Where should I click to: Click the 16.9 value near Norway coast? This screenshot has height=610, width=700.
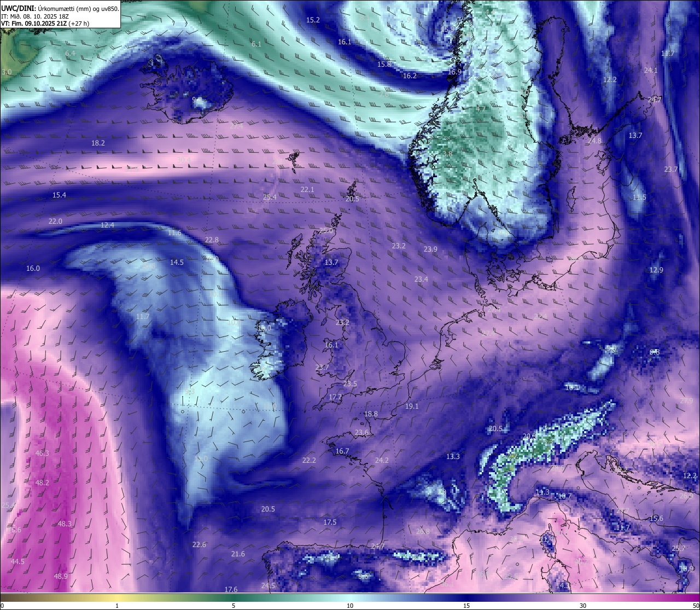454,72
